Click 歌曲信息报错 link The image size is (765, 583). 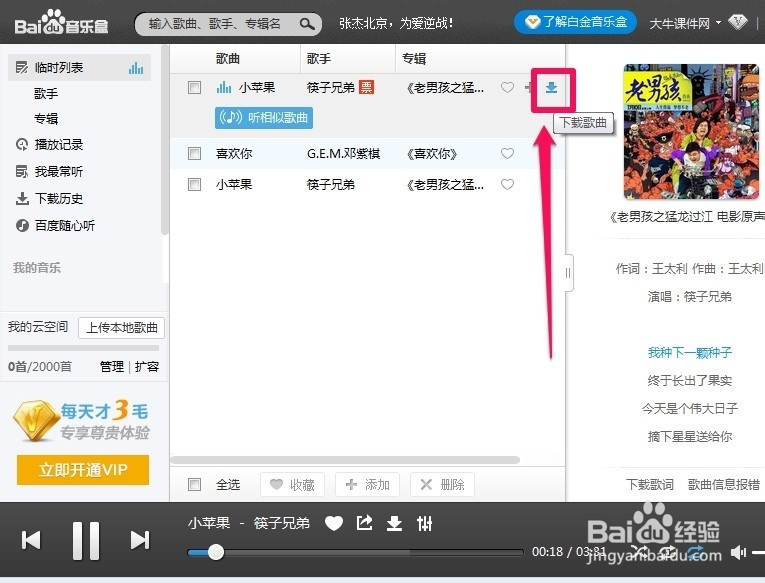pyautogui.click(x=724, y=484)
